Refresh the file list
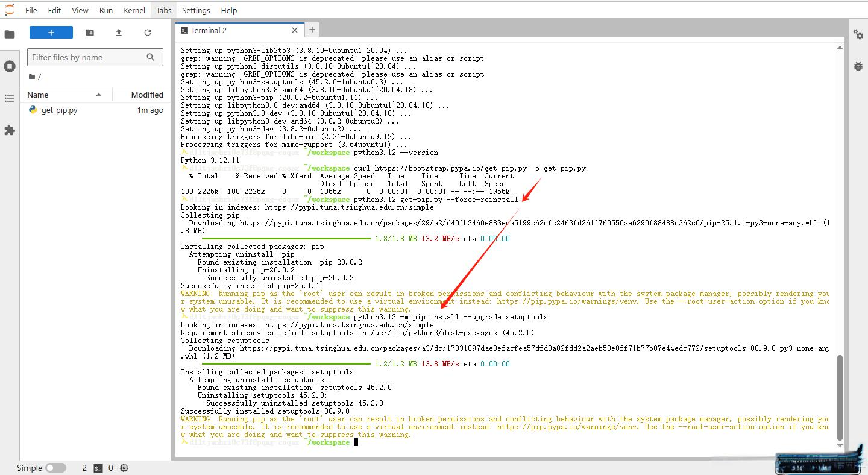The width and height of the screenshot is (868, 475). pos(148,33)
